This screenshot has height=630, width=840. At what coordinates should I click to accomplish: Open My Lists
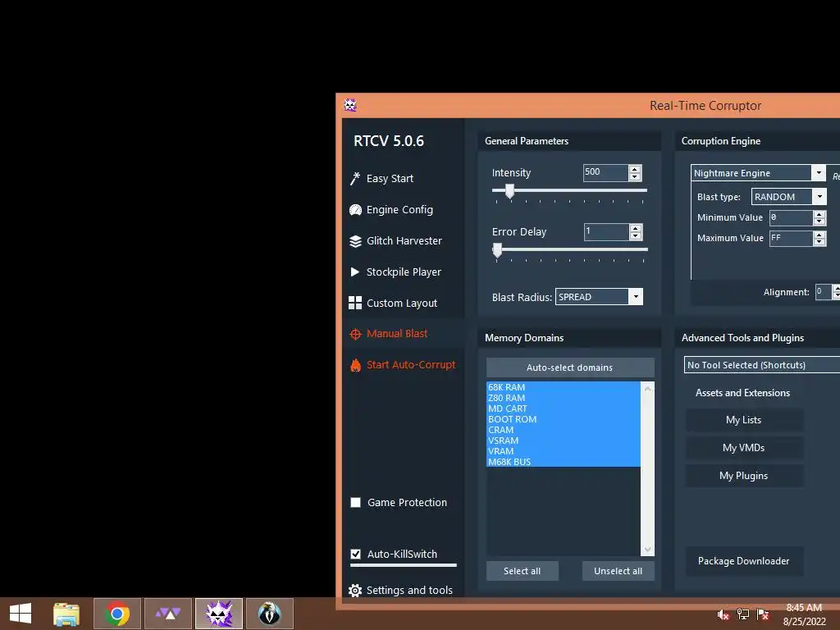pos(744,420)
